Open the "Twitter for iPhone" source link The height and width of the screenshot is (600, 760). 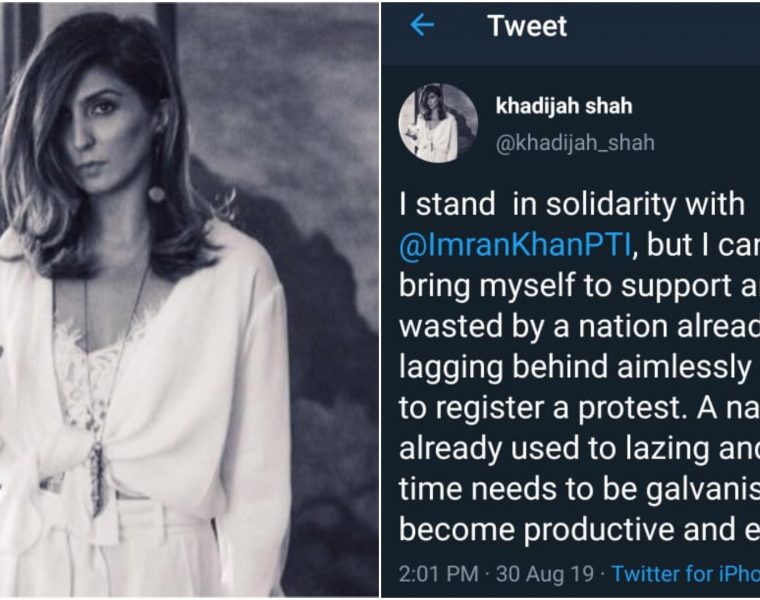[x=685, y=573]
